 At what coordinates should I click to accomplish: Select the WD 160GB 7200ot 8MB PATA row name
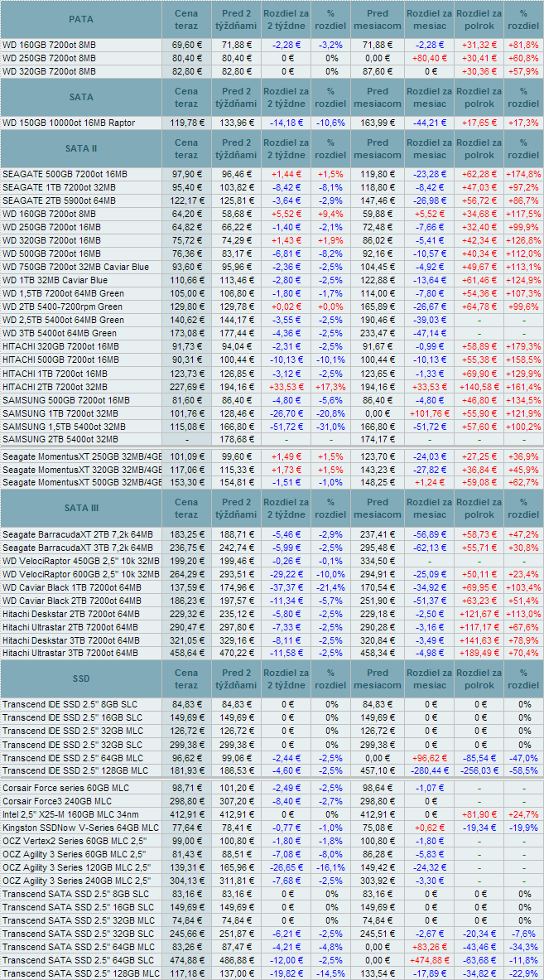pyautogui.click(x=50, y=46)
